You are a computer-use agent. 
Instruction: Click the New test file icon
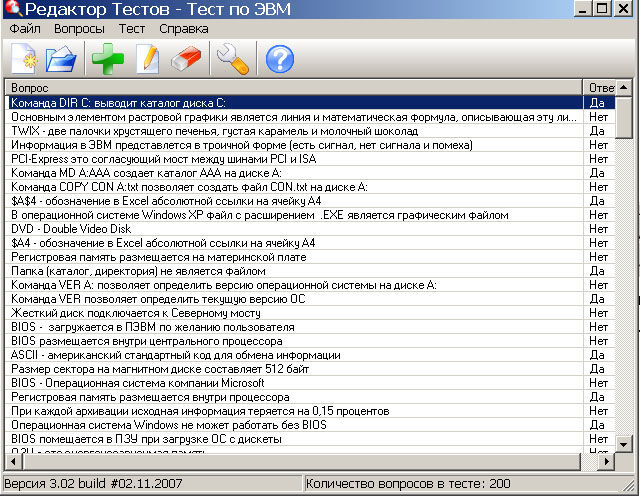pyautogui.click(x=24, y=59)
